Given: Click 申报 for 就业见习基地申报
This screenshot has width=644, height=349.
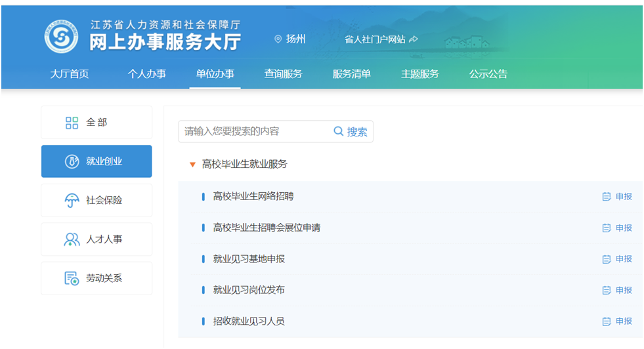Looking at the screenshot, I should click(618, 259).
